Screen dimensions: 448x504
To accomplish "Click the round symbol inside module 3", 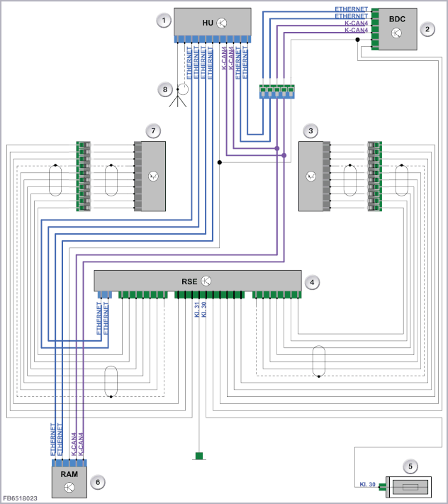I will click(x=310, y=176).
